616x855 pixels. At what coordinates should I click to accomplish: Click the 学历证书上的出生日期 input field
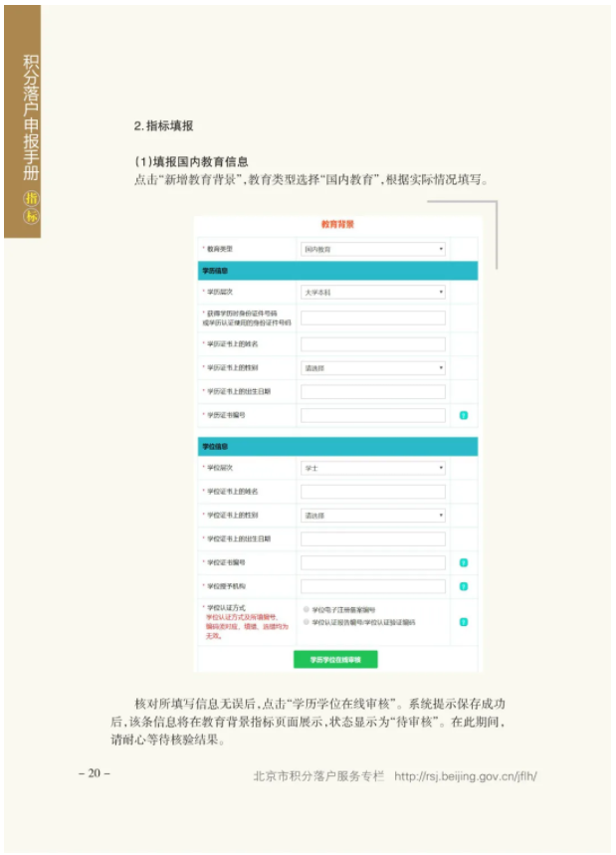click(x=373, y=391)
